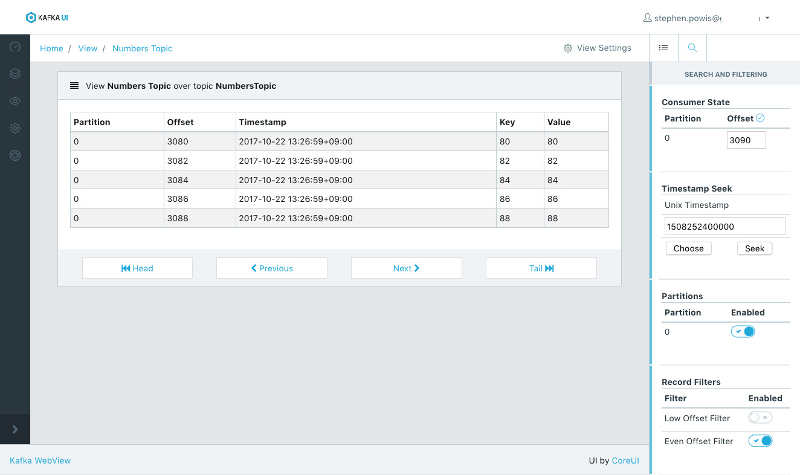The height and width of the screenshot is (475, 800).
Task: Disable the Even Offset Filter switch
Action: (x=760, y=441)
